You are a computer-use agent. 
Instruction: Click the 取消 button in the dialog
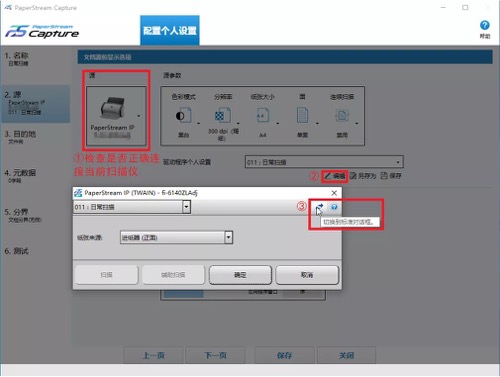coord(307,275)
